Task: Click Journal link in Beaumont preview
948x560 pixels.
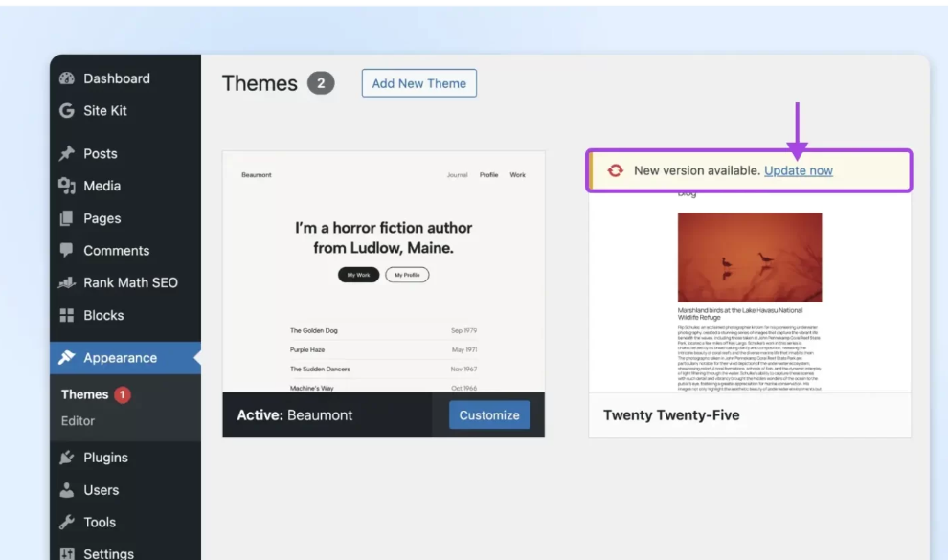Action: tap(457, 175)
